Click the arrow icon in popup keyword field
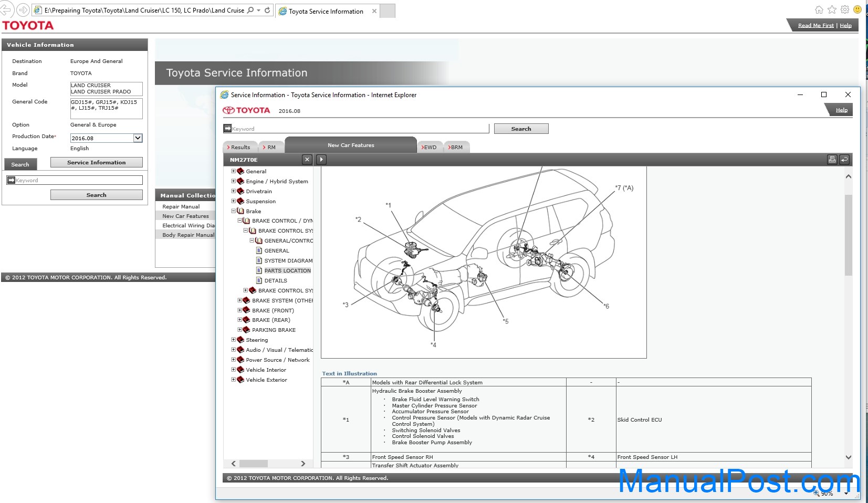The width and height of the screenshot is (868, 503). click(227, 129)
